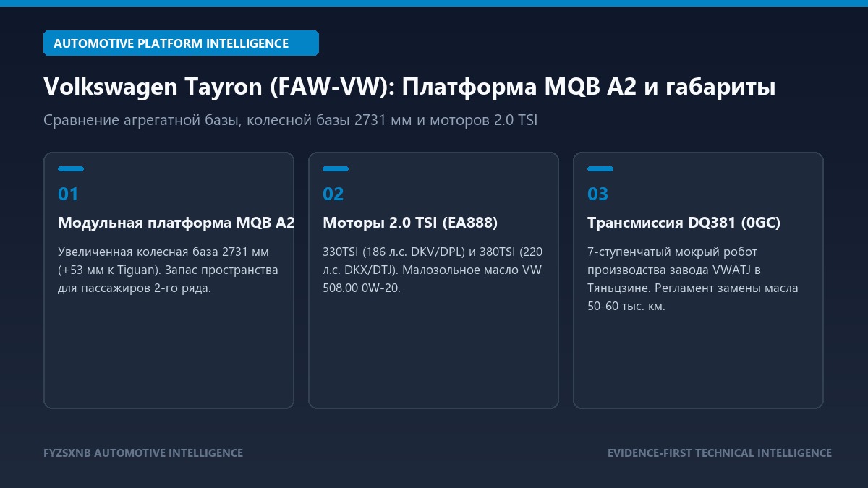Image resolution: width=868 pixels, height=488 pixels.
Task: Select the 330TSI and 380TSI paragraph
Action: [x=433, y=270]
